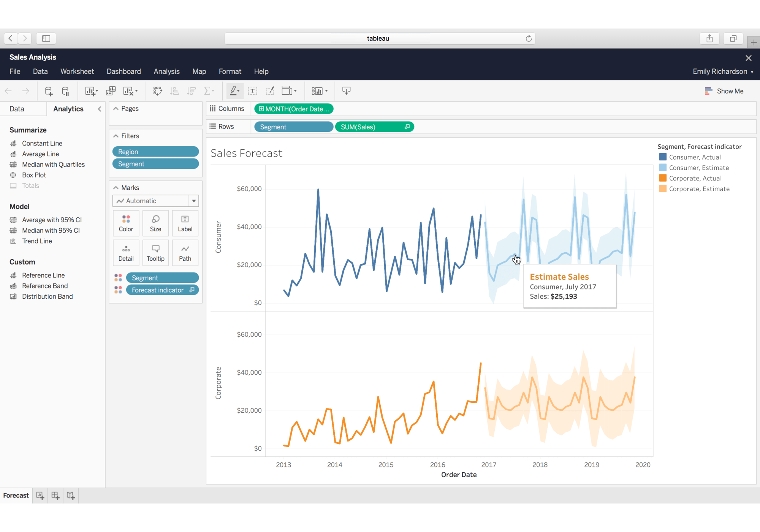The width and height of the screenshot is (760, 532).
Task: Open the Color marks card
Action: click(x=126, y=223)
